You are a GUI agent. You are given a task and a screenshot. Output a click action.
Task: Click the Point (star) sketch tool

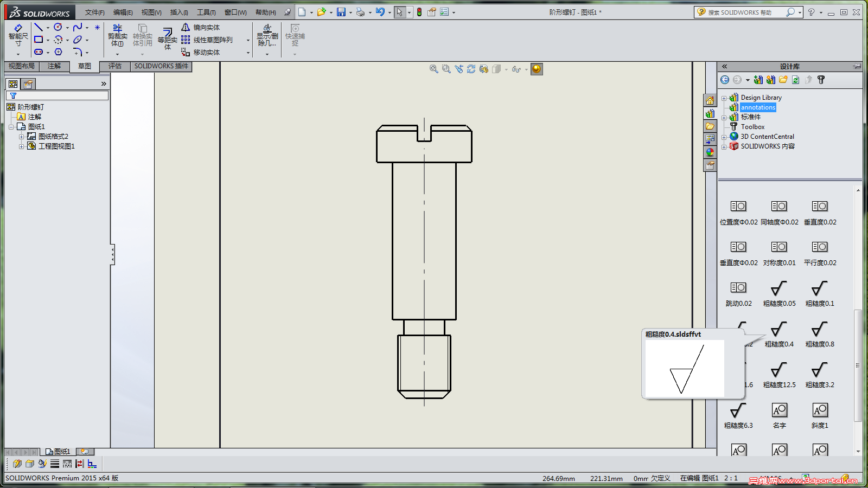(x=97, y=27)
